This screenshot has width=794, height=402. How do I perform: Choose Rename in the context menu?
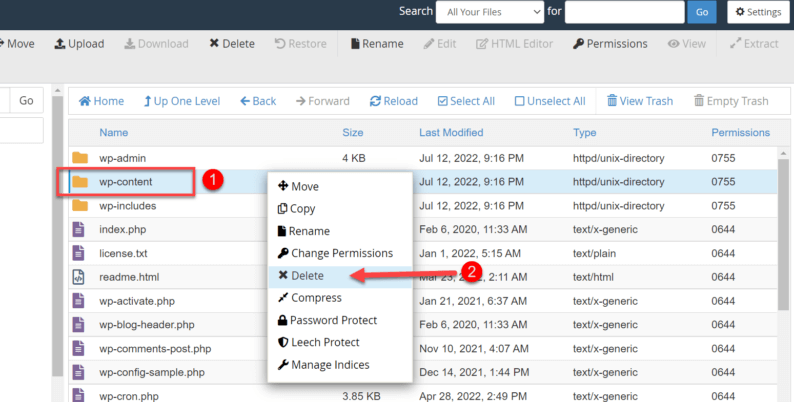point(340,231)
